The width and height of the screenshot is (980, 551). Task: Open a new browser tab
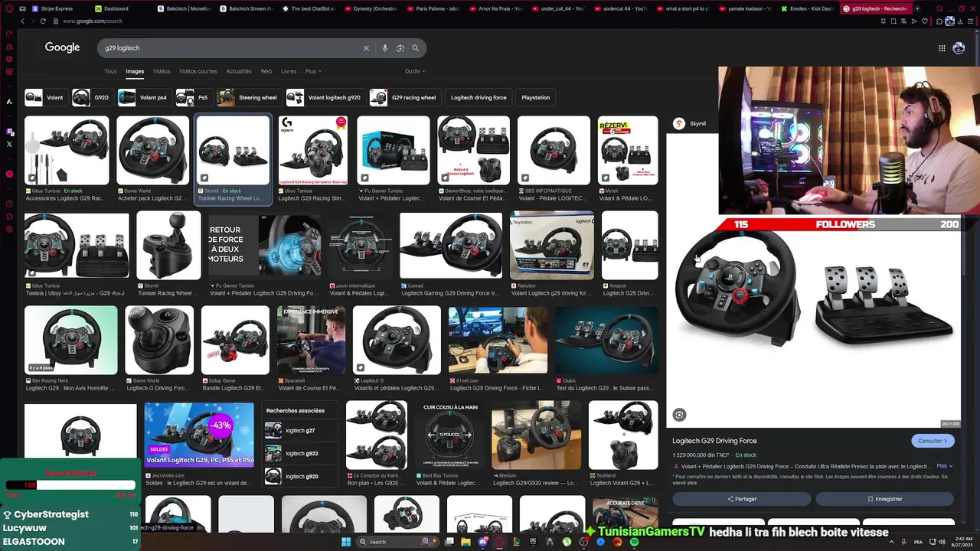click(917, 8)
